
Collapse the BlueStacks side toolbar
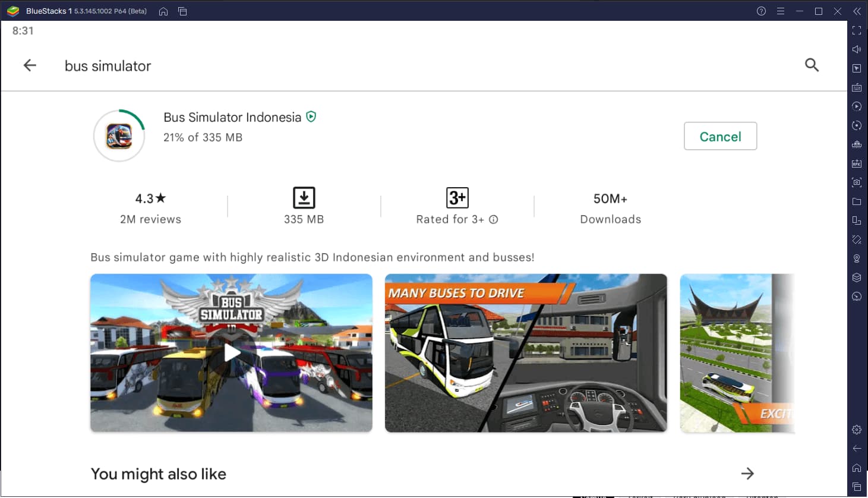[857, 11]
